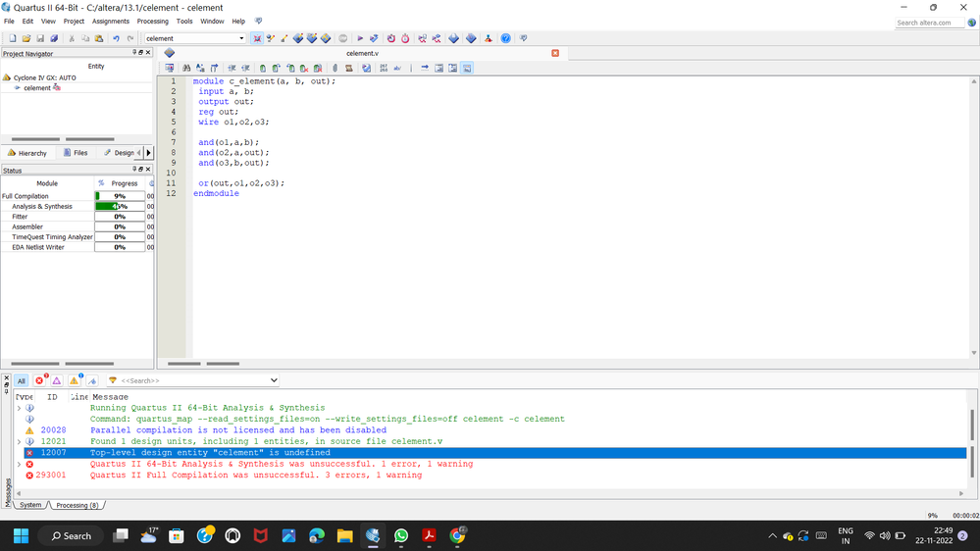Click the Stop Processing icon in toolbar
This screenshot has height=551, width=980.
pyautogui.click(x=343, y=38)
